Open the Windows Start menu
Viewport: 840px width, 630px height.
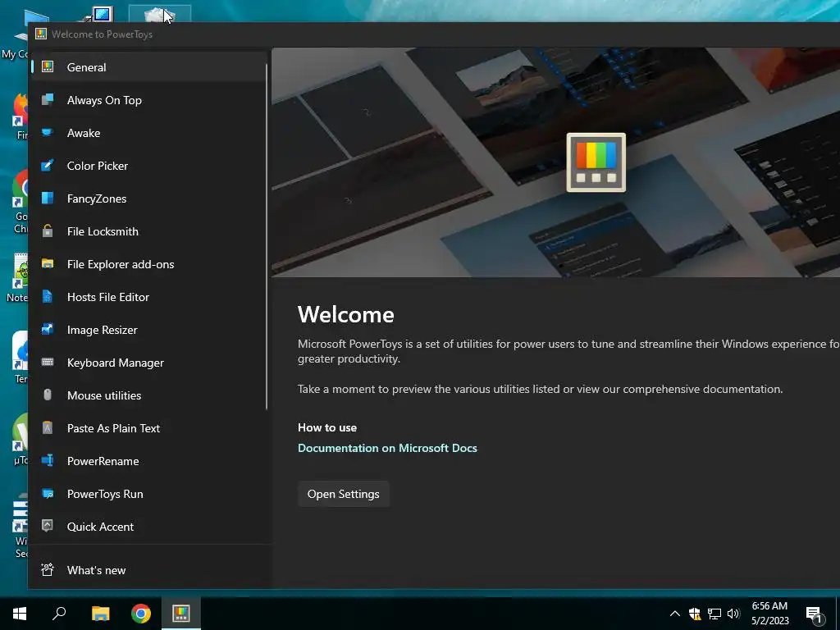(x=20, y=614)
